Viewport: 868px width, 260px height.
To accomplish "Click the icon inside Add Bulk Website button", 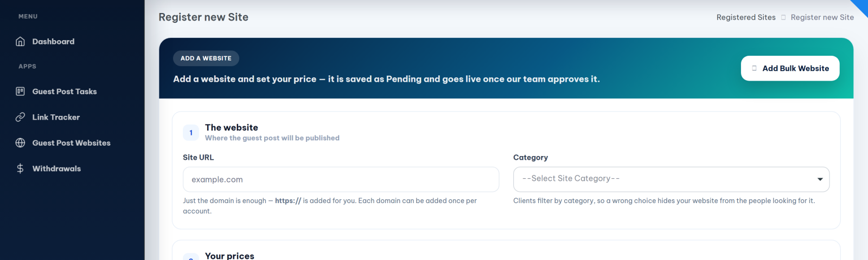I will [x=754, y=68].
